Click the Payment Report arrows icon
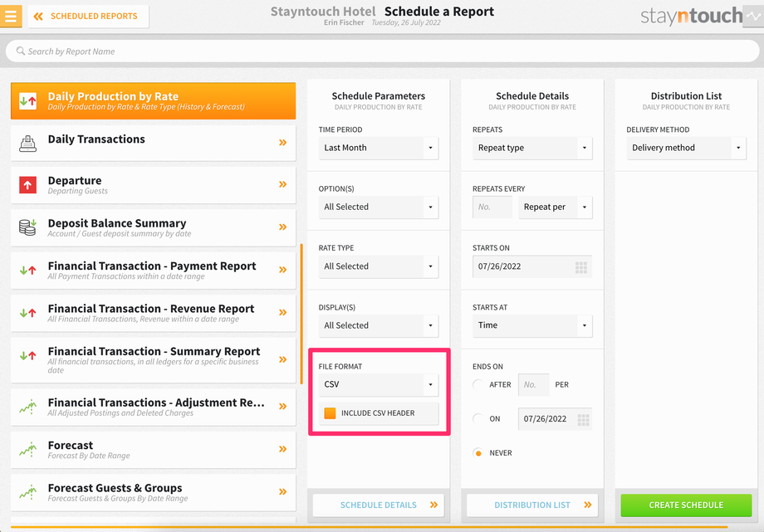The height and width of the screenshot is (532, 764). pyautogui.click(x=27, y=270)
